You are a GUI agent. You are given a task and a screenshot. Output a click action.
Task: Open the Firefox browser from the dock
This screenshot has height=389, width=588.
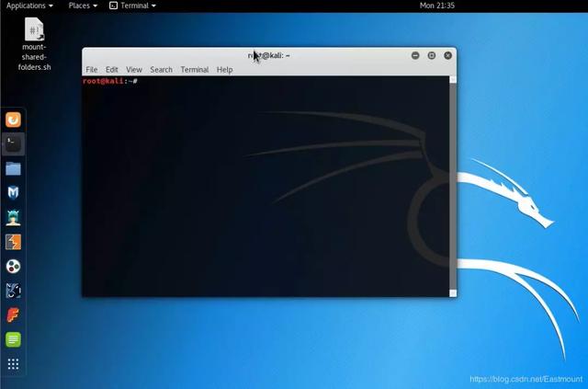[13, 120]
